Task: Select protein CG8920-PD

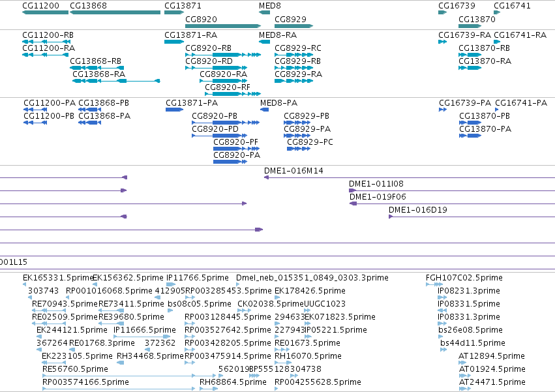Action: click(215, 129)
